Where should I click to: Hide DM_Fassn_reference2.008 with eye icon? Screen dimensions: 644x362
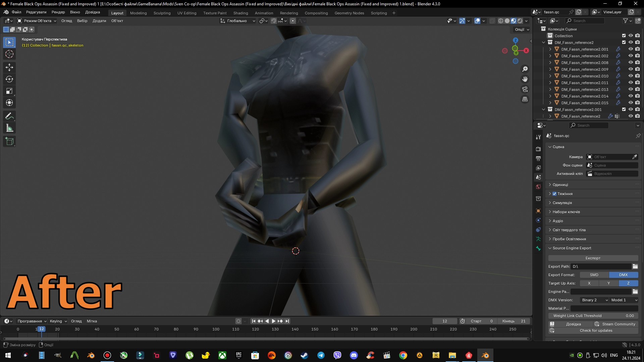tap(631, 62)
